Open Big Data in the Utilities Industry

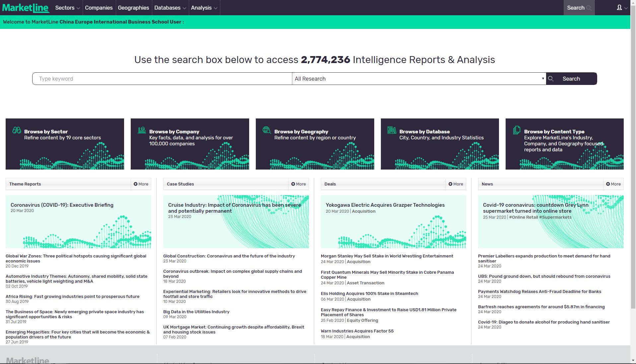click(196, 312)
